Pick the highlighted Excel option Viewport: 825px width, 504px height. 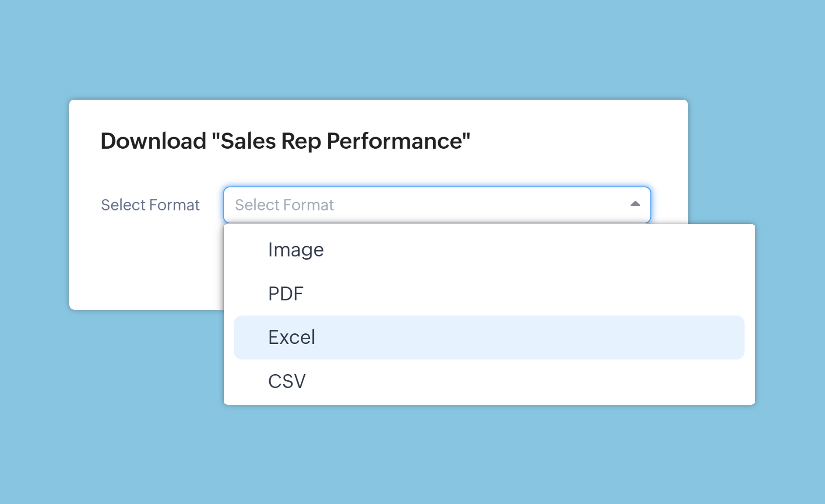[x=292, y=338]
